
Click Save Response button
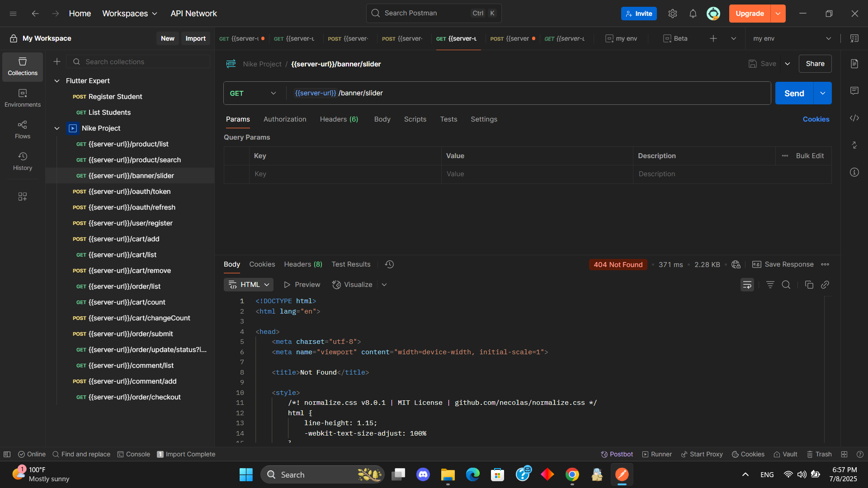click(x=783, y=264)
